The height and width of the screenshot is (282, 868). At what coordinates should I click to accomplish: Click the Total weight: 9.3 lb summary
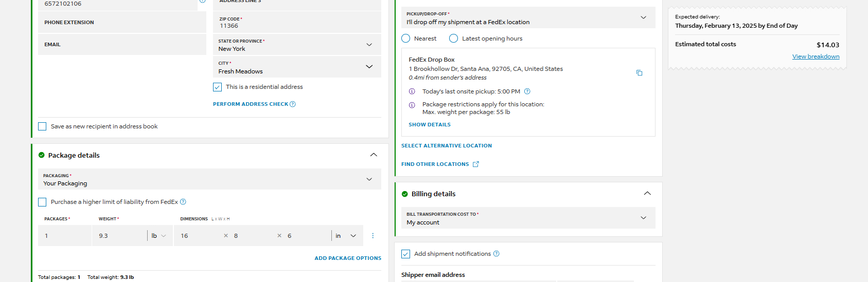(x=111, y=277)
